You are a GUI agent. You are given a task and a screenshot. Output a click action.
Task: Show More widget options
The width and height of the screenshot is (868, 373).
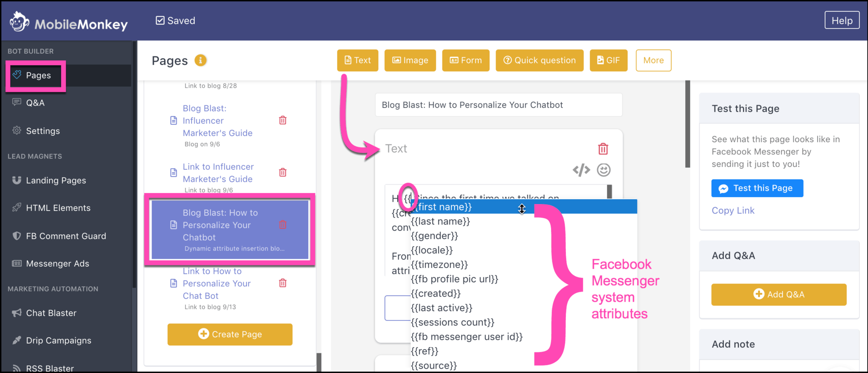(654, 61)
